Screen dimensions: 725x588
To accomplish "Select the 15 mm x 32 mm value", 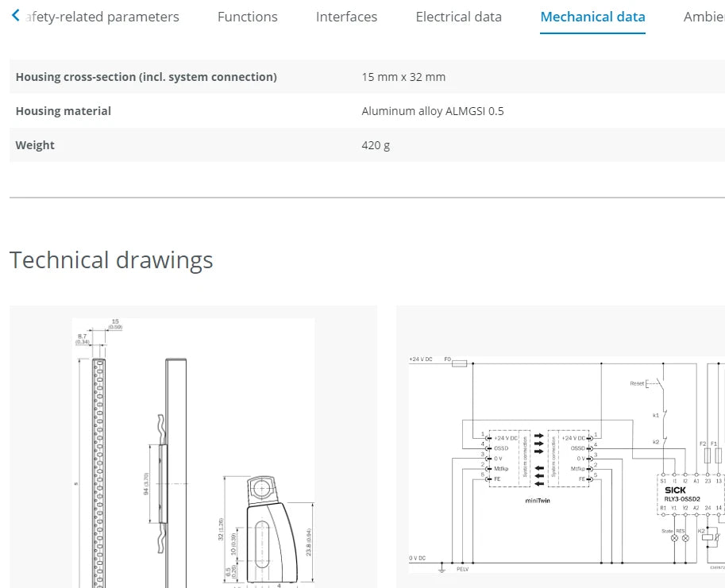I will tap(403, 77).
